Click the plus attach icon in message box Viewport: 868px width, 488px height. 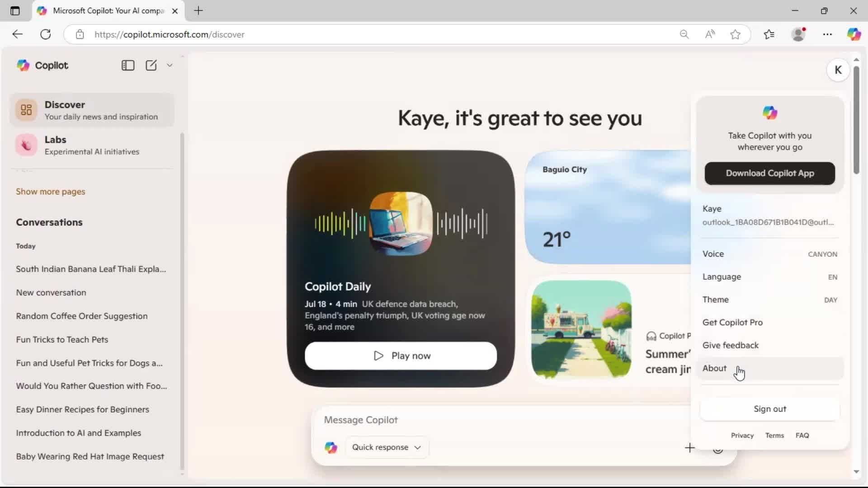pos(689,448)
